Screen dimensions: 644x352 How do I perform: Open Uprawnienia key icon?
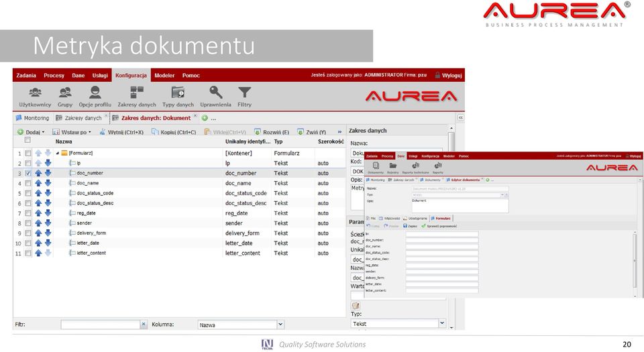[215, 97]
